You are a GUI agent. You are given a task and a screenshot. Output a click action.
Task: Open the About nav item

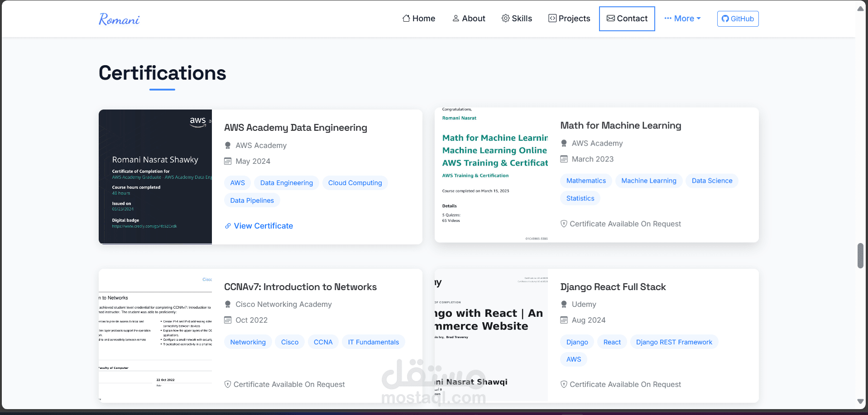pos(469,19)
